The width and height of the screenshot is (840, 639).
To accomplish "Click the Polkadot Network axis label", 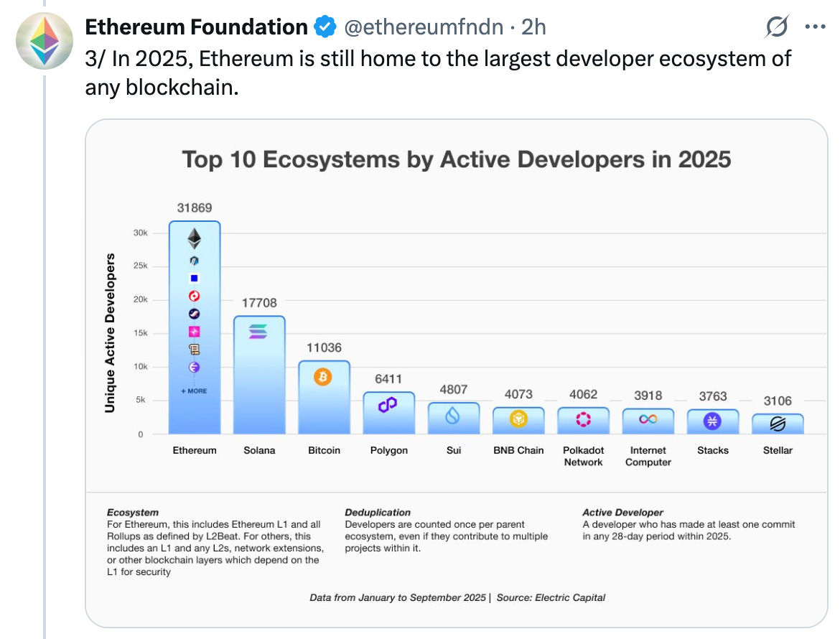I will point(584,457).
